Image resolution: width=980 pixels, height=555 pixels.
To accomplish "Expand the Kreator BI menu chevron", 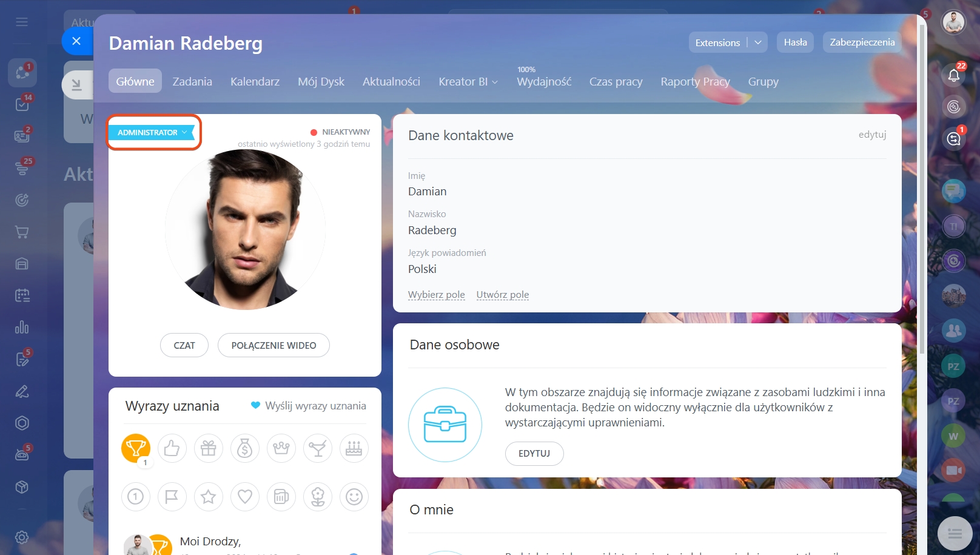I will 495,82.
